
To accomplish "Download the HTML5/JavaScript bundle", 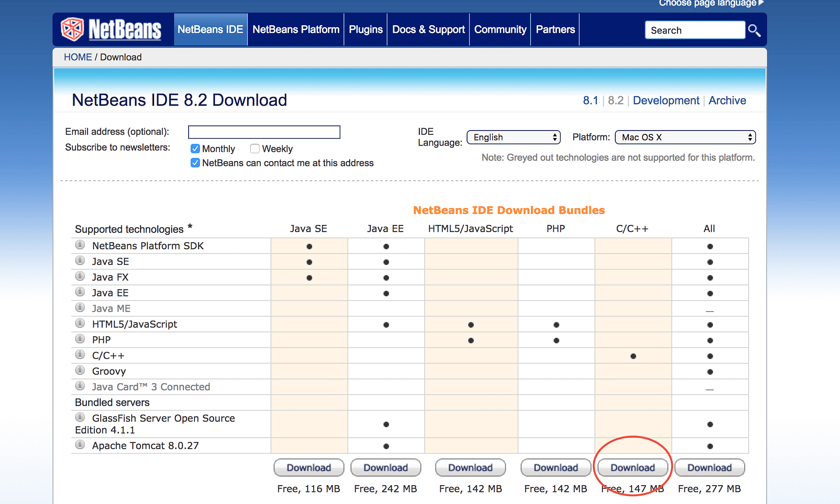I will [470, 467].
